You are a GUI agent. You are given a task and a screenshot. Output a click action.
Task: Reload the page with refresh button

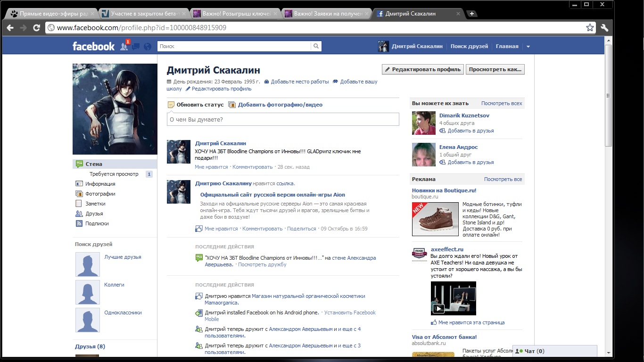tap(36, 28)
